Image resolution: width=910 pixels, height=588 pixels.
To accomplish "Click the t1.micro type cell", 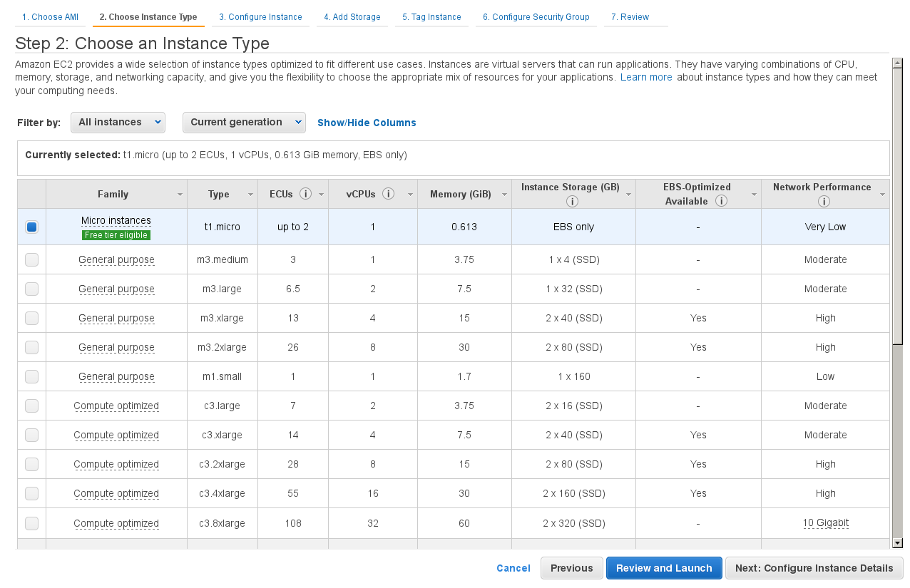I will [223, 227].
